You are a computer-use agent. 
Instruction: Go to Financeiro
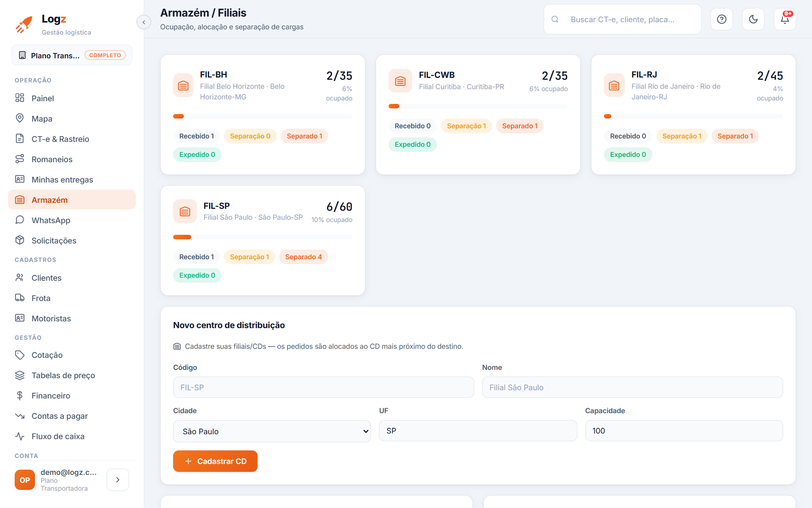pos(72,395)
